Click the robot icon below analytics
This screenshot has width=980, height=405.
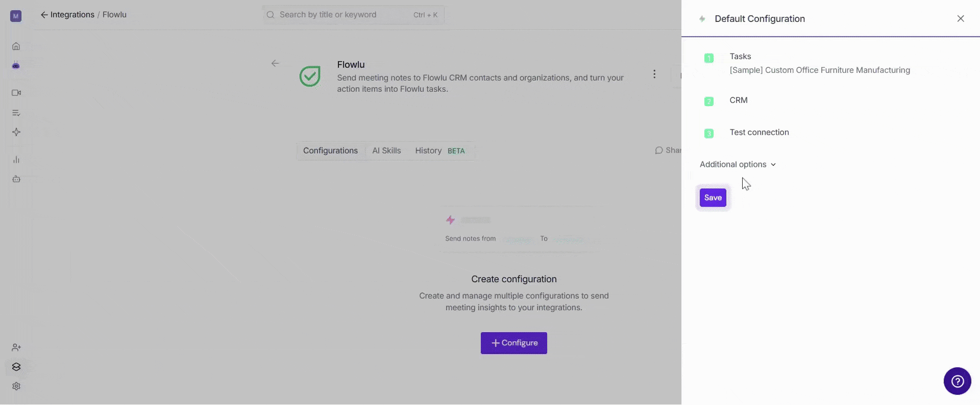tap(16, 179)
